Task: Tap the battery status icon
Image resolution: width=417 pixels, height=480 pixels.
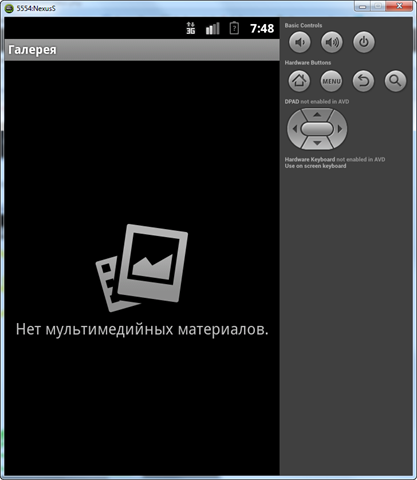Action: tap(234, 28)
